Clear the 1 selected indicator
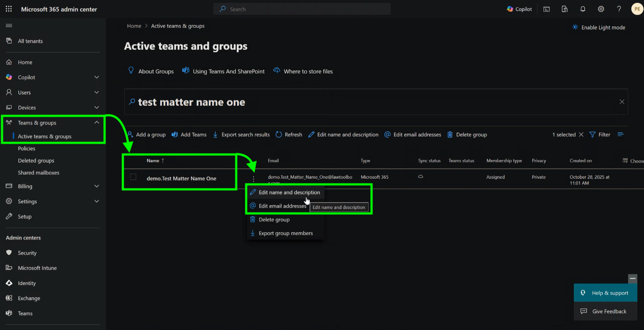This screenshot has width=644, height=330. (581, 134)
